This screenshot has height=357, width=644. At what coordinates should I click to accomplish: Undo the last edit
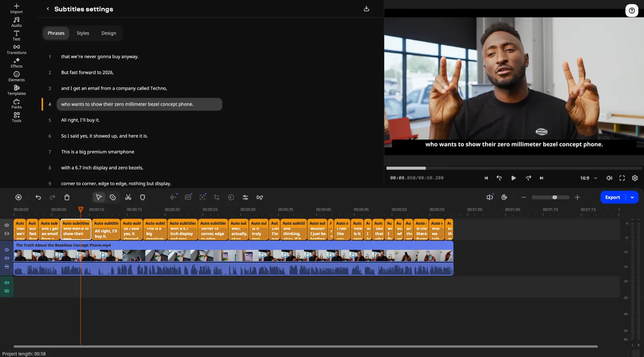38,197
